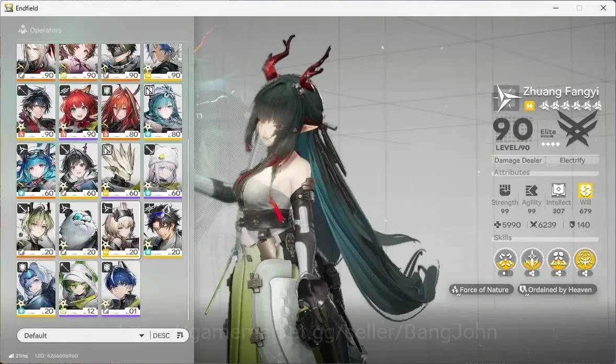Close the Endfield window
The width and height of the screenshot is (616, 364).
pos(603,8)
